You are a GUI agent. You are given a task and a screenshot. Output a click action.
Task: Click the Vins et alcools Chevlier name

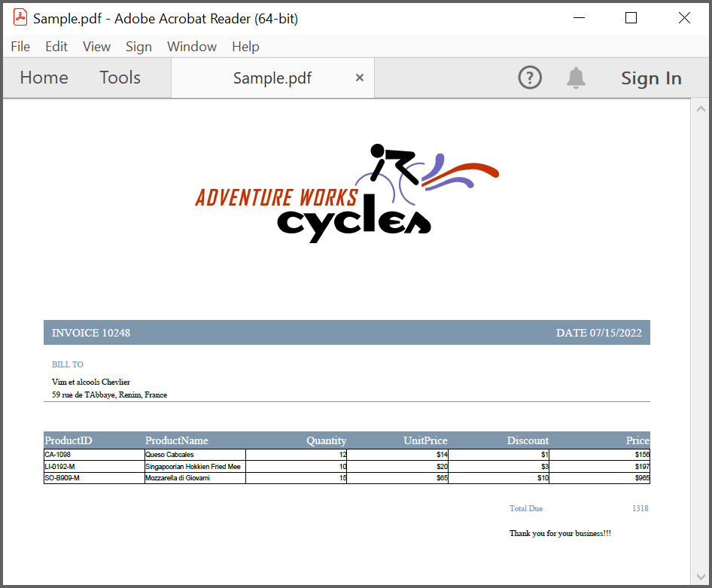[91, 382]
